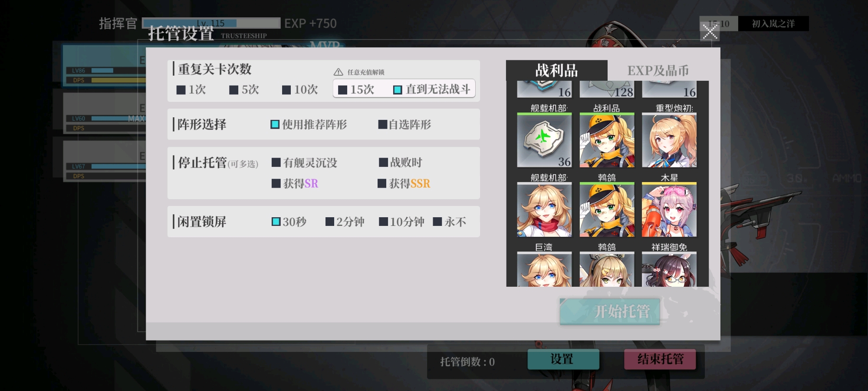Switch to the EXP及晶币 tab
The image size is (868, 391).
click(658, 70)
